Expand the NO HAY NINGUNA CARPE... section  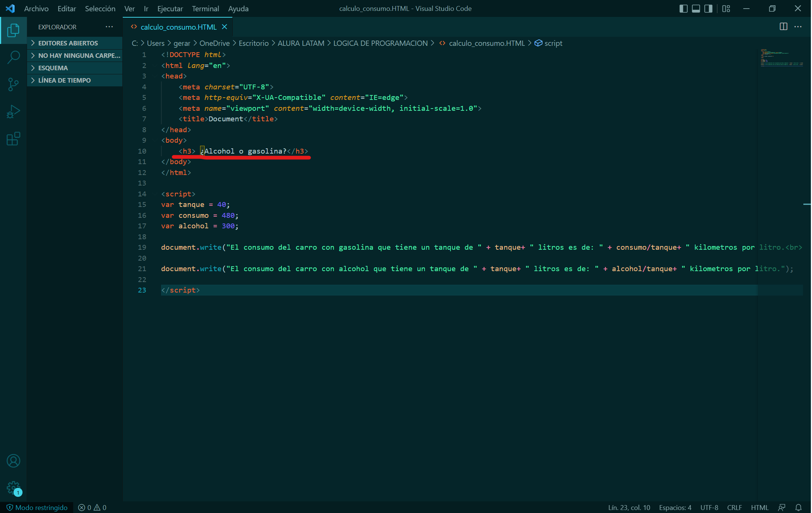pos(75,56)
